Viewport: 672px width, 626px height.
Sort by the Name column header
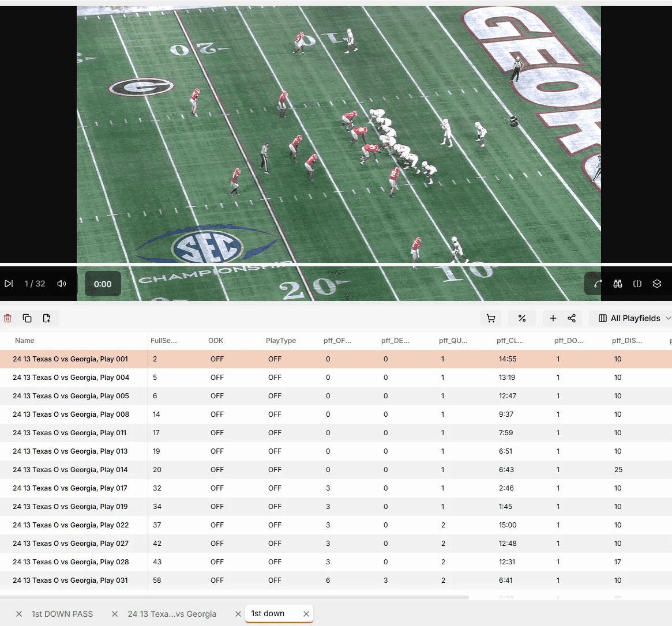pos(24,341)
